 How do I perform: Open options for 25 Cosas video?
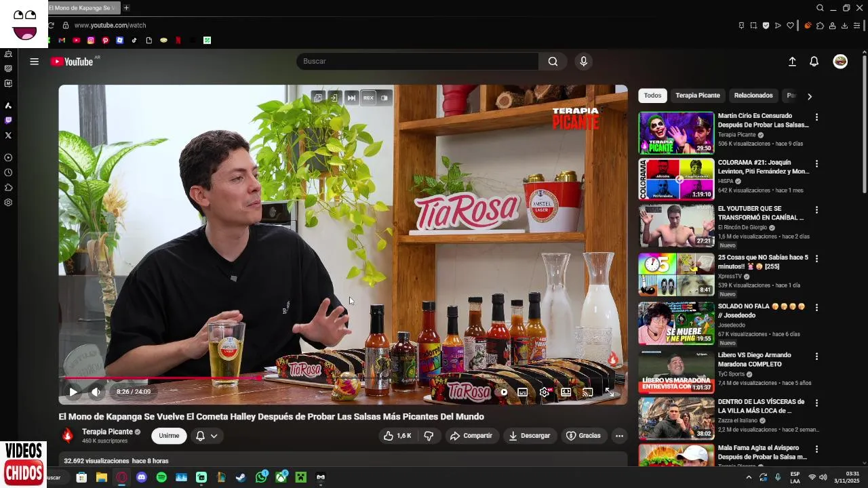pos(816,259)
